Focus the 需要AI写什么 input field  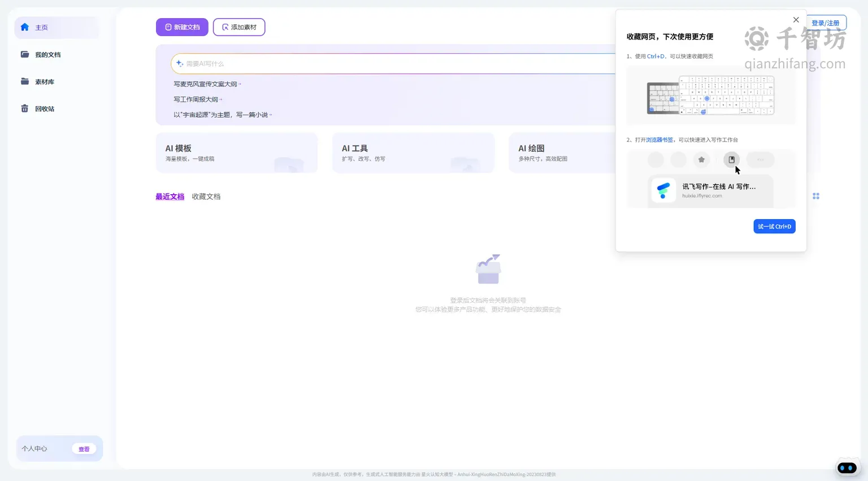393,64
